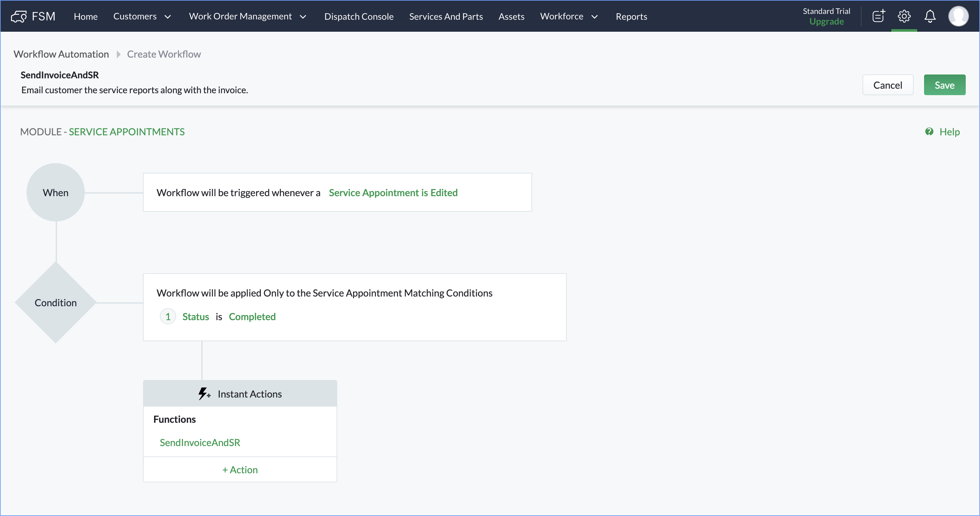
Task: Edit the Service Appointment is Edited trigger
Action: [x=393, y=193]
